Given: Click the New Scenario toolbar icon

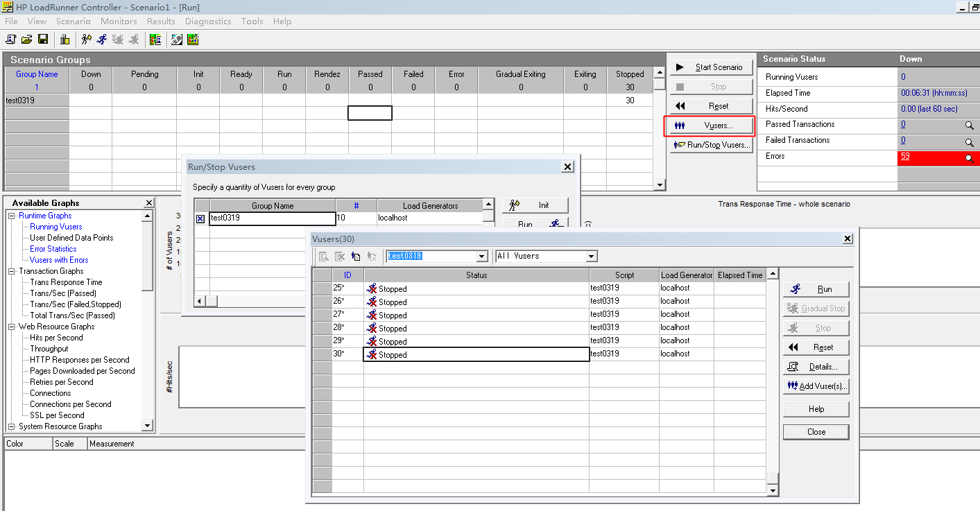Looking at the screenshot, I should pyautogui.click(x=12, y=40).
